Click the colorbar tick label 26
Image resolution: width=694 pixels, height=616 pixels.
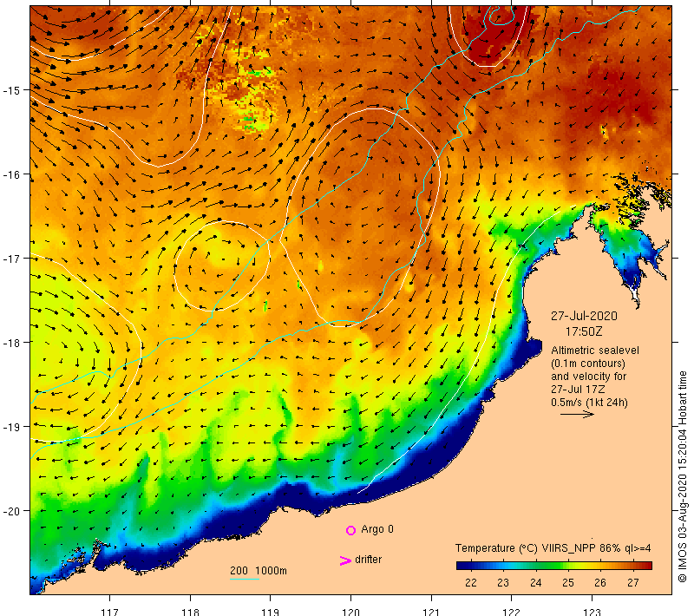coord(600,583)
